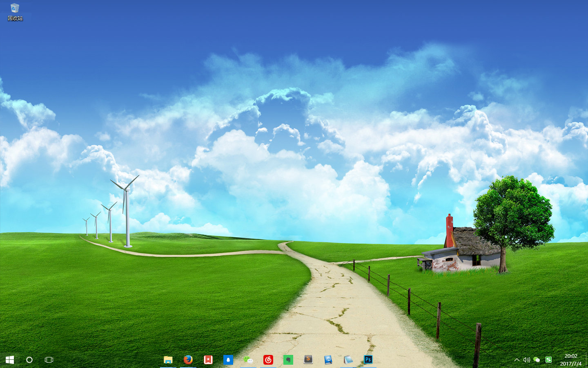The image size is (588, 368).
Task: Show hidden system tray icons
Action: tap(517, 360)
